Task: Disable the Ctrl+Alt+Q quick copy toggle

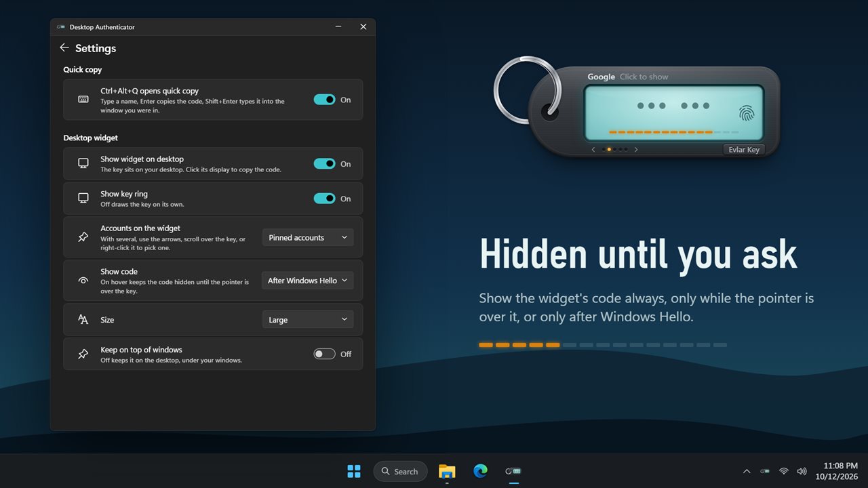Action: 325,100
